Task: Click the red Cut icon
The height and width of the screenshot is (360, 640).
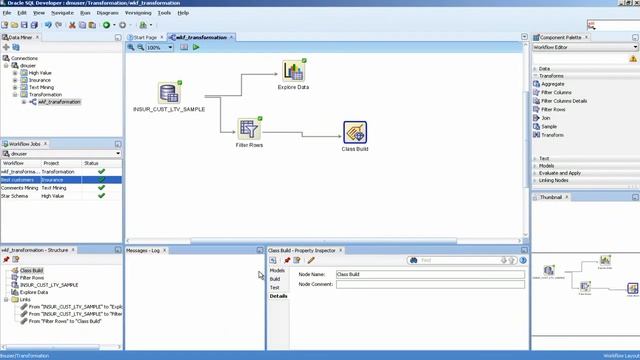Action: (x=72, y=25)
